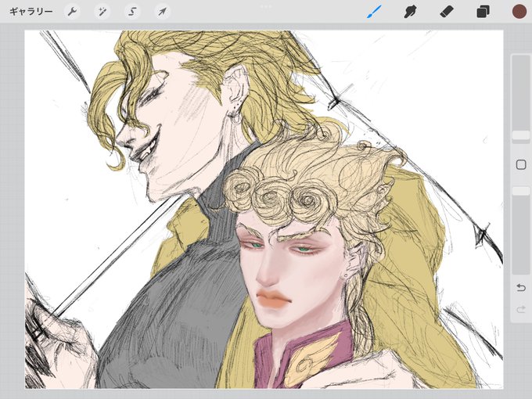Undo the last stroke
The width and height of the screenshot is (532, 399).
click(521, 288)
